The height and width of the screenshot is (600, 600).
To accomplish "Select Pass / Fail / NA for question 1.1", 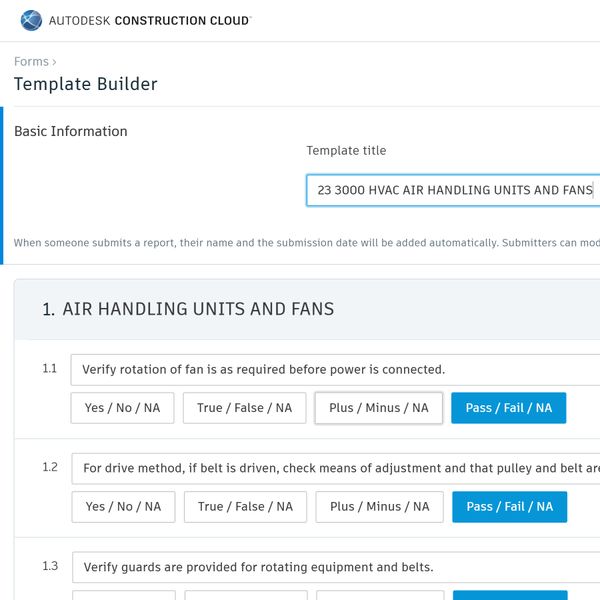I will pos(508,408).
